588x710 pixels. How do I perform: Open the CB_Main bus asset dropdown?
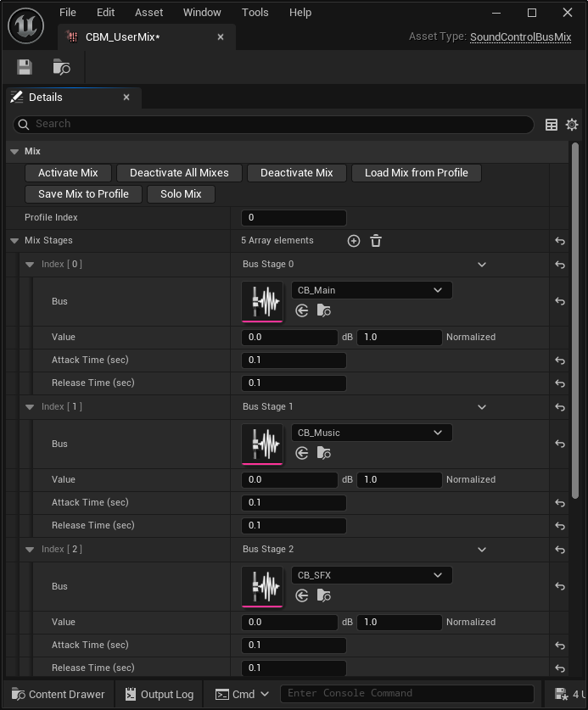[x=371, y=290]
